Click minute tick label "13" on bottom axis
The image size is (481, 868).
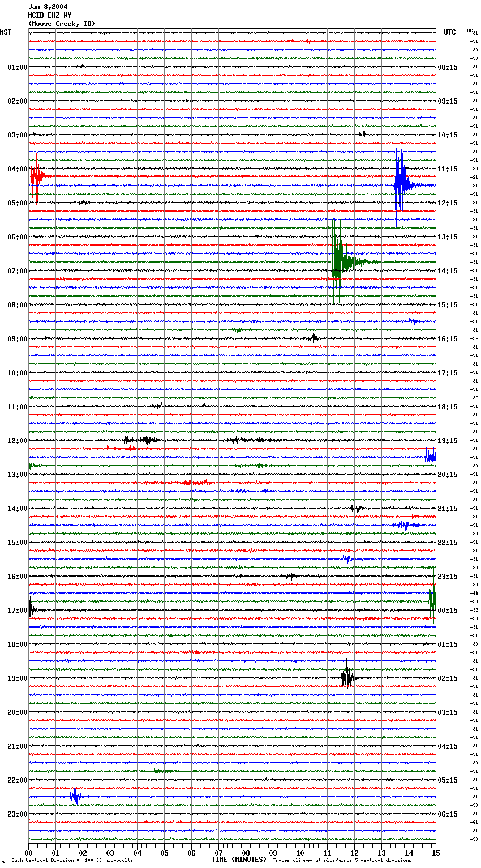pyautogui.click(x=381, y=853)
